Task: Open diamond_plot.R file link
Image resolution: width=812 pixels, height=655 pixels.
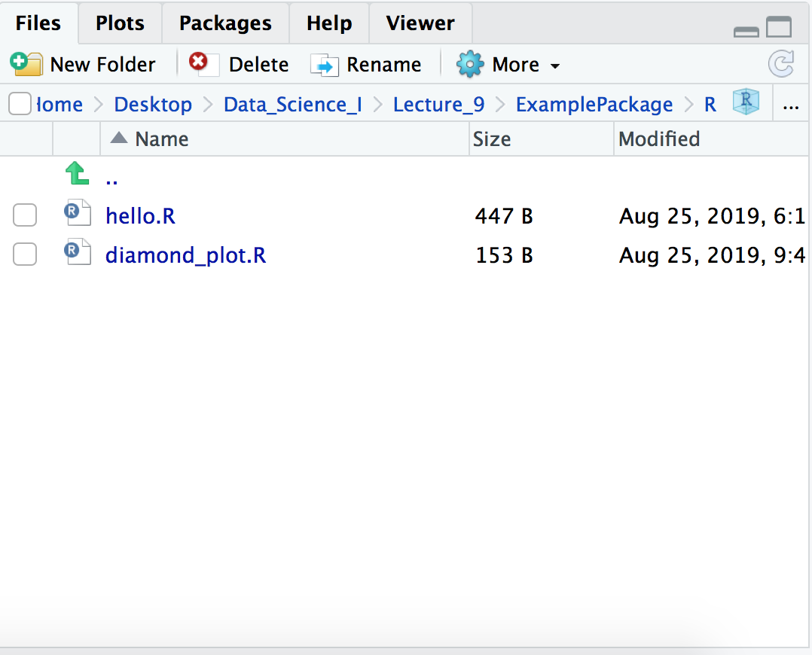Action: click(x=185, y=256)
